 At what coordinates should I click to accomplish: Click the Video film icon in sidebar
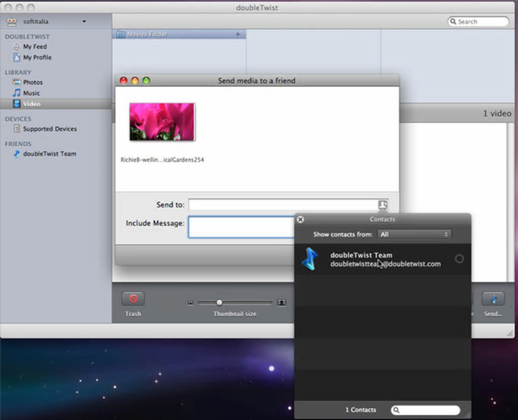[17, 103]
